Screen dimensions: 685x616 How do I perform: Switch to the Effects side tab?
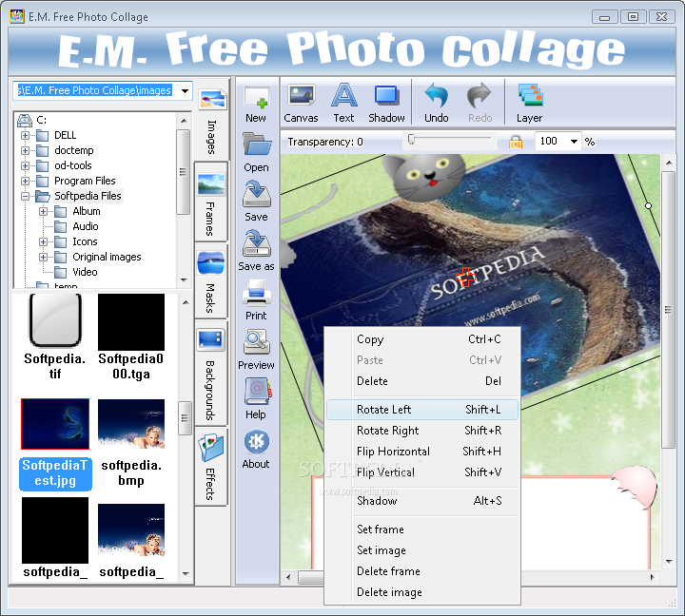pyautogui.click(x=211, y=466)
